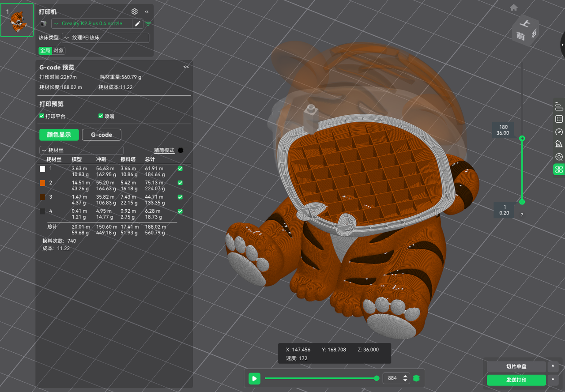Select the speed gauge preview mode icon
This screenshot has height=392, width=565.
[x=559, y=132]
